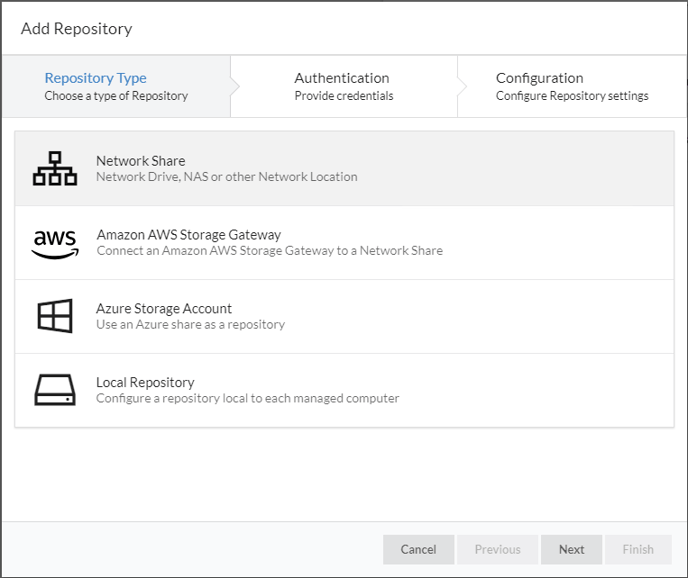Click the 'Provide credentials' subtitle
This screenshot has height=578, width=688.
click(344, 96)
